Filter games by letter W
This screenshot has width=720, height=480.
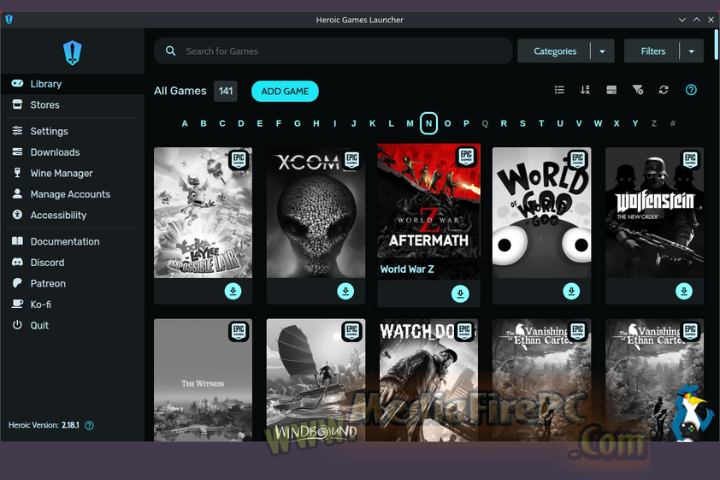[x=598, y=124]
